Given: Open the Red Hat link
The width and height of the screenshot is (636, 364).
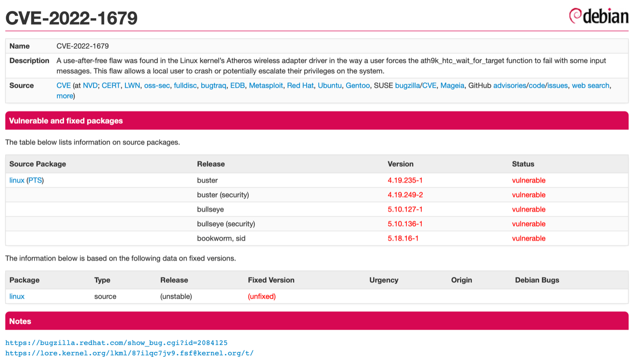Looking at the screenshot, I should pos(300,85).
